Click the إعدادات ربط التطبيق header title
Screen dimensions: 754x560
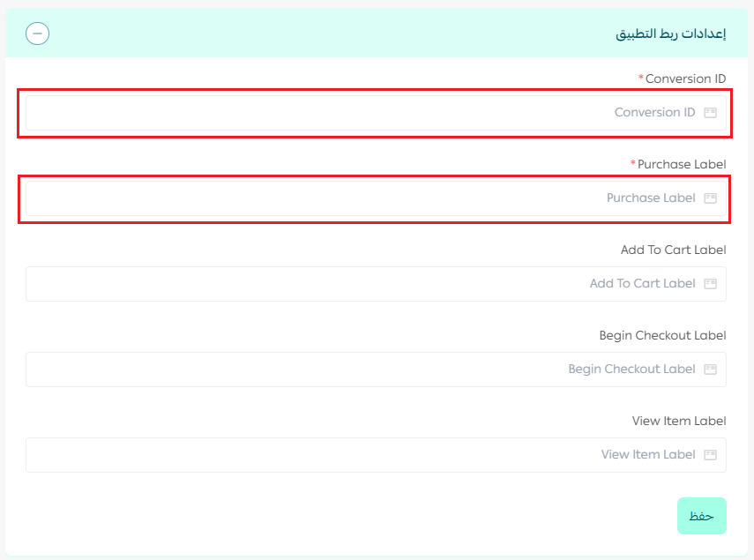point(670,34)
